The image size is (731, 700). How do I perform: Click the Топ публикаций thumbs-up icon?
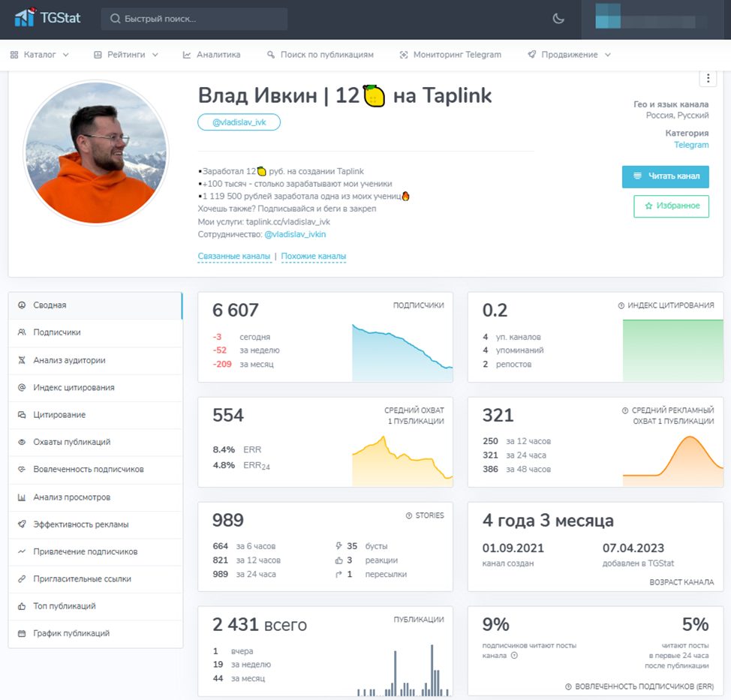pos(22,606)
